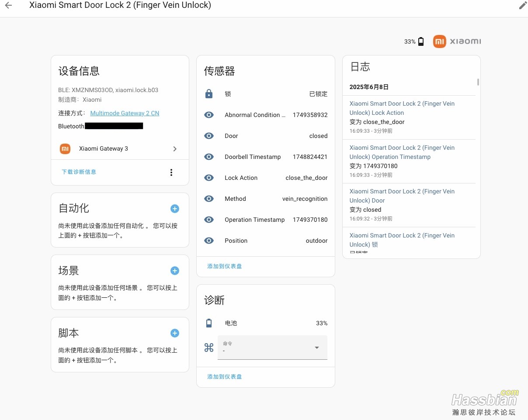
Task: Click the close_the_door value in sensors
Action: pos(306,178)
